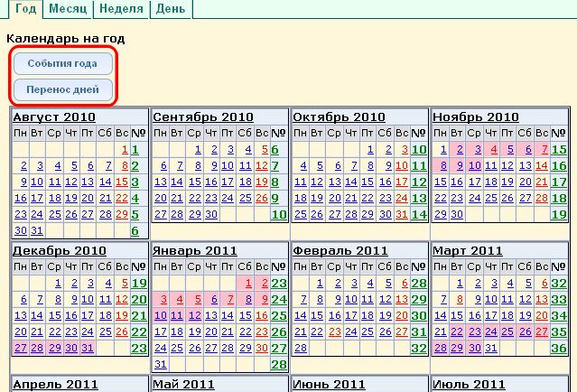Screen dimensions: 577x392
Task: Select day 31 in Август 2010
Action: click(x=37, y=231)
